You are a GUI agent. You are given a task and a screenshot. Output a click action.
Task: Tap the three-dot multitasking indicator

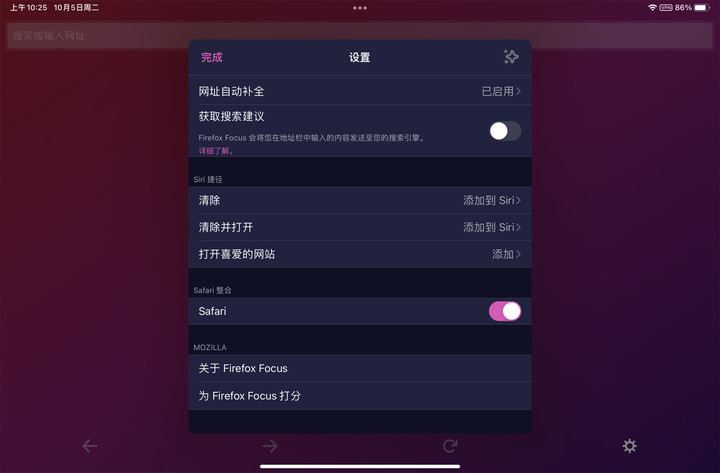tap(360, 8)
